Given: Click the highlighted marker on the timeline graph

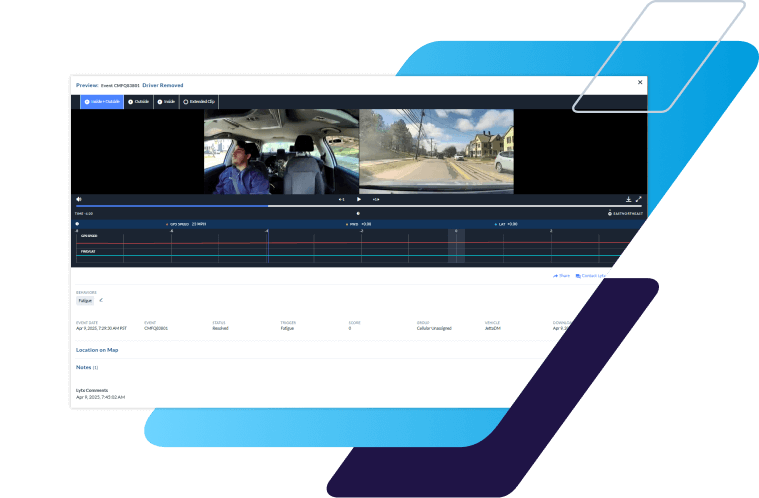Looking at the screenshot, I should [x=456, y=245].
